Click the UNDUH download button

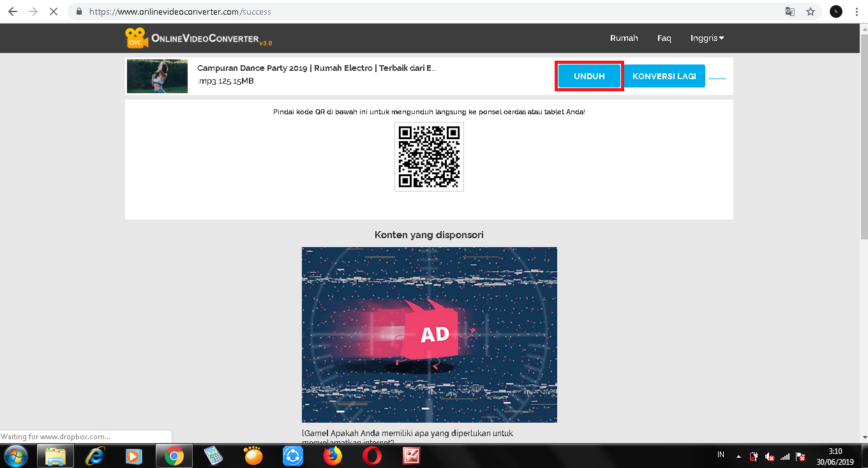tap(589, 77)
